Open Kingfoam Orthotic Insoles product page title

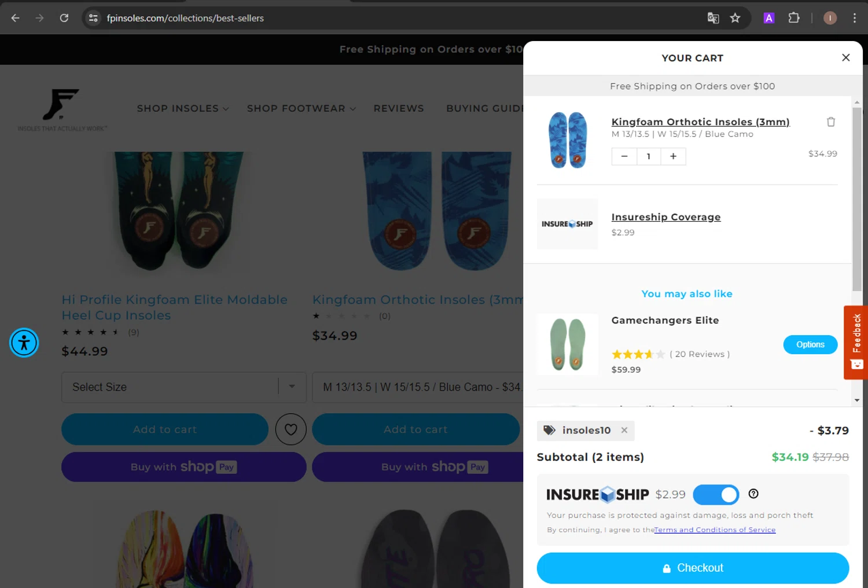pos(418,300)
